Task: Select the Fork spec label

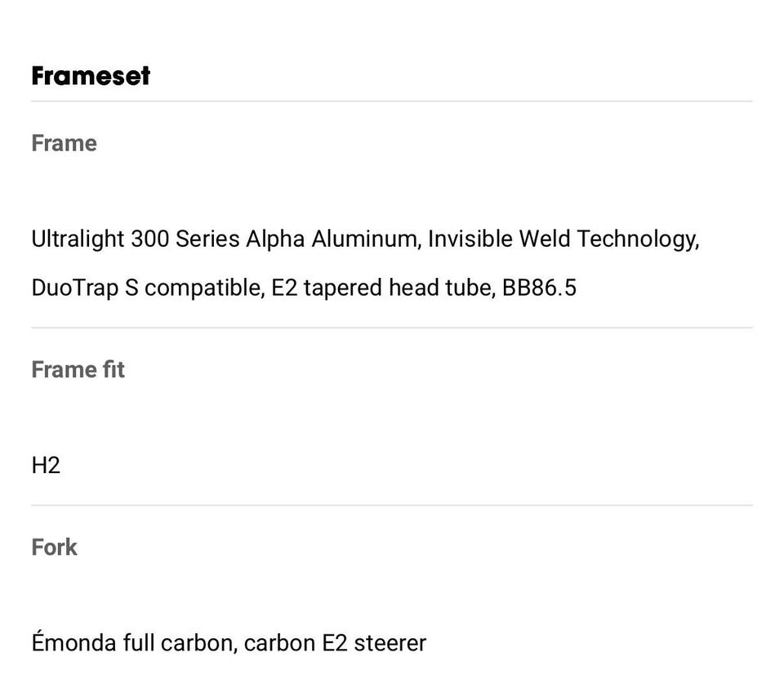Action: [54, 548]
